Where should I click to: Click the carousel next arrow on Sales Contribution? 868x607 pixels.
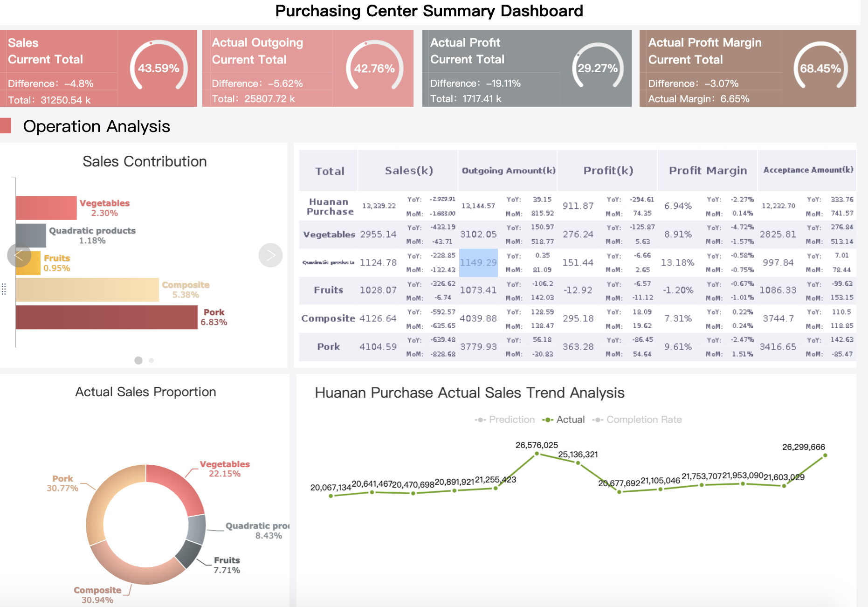coord(270,255)
